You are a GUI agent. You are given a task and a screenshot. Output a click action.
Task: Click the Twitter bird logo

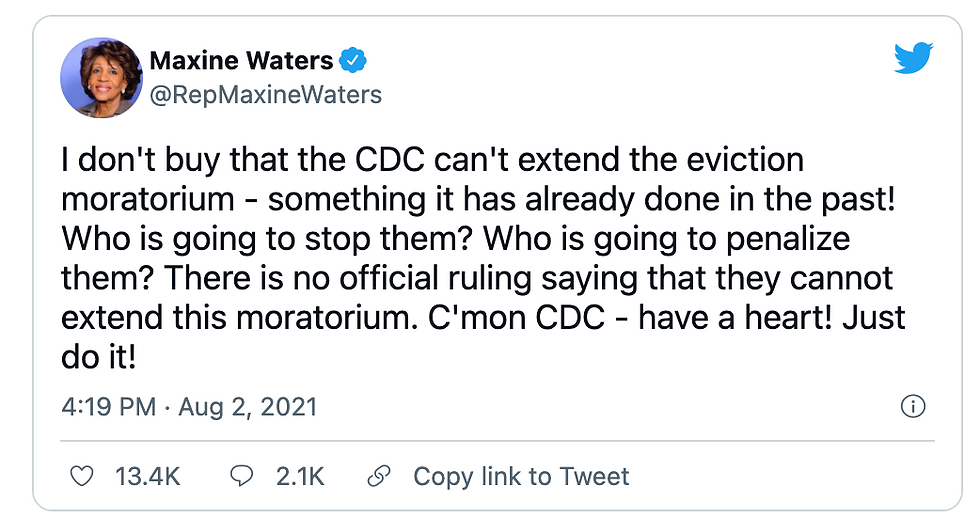pos(913,58)
